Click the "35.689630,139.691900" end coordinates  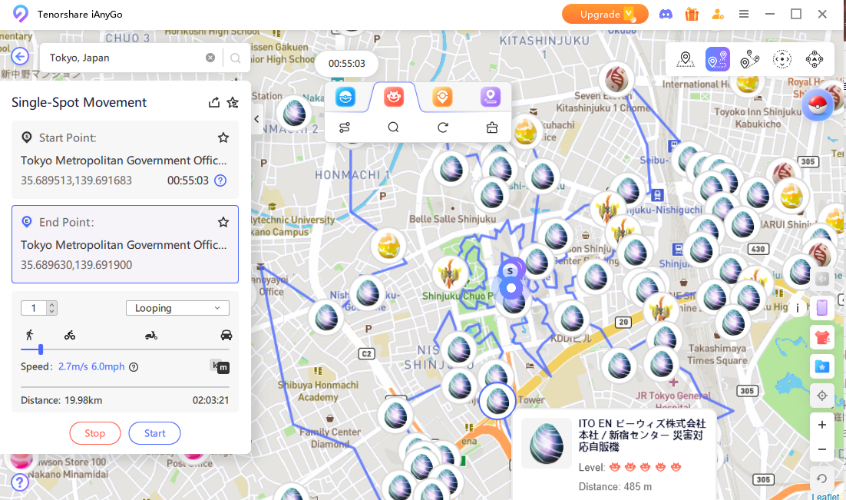(76, 265)
